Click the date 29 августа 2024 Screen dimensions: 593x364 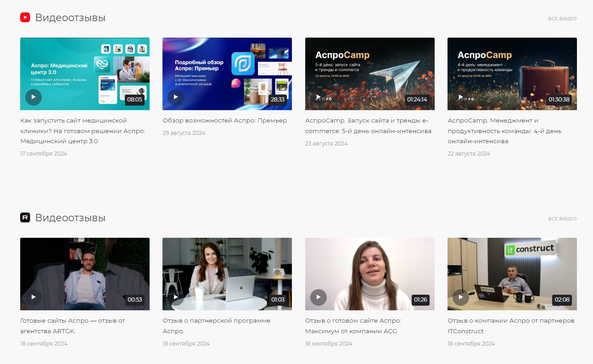tap(184, 133)
